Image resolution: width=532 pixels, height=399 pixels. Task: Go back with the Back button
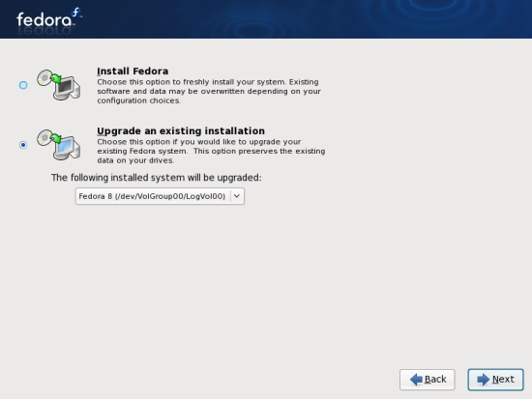click(x=428, y=380)
